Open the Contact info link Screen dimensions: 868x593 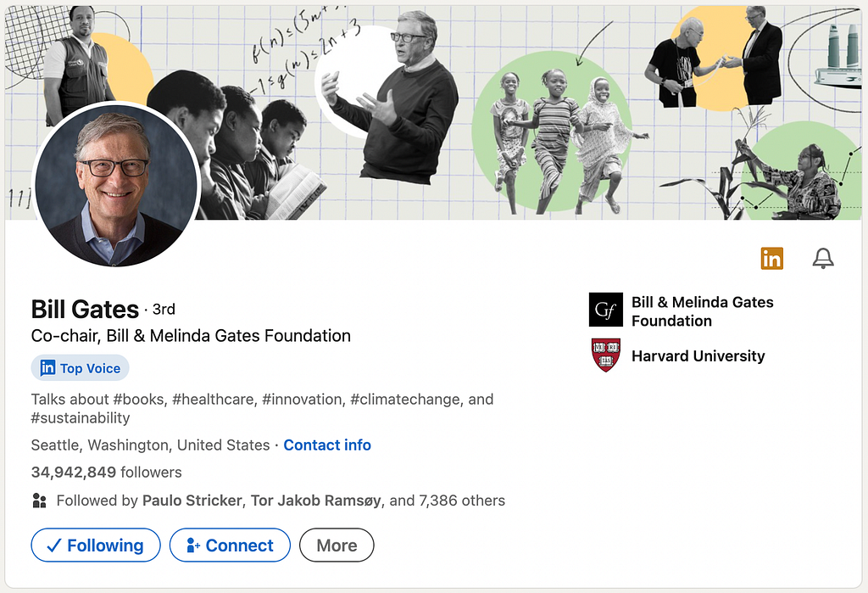tap(327, 445)
